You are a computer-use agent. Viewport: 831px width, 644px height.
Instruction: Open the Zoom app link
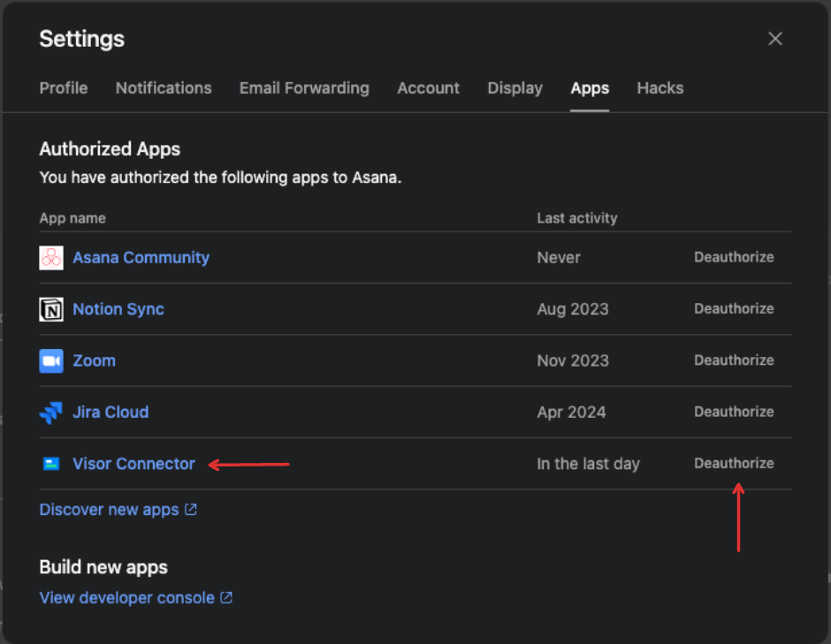[x=94, y=360]
